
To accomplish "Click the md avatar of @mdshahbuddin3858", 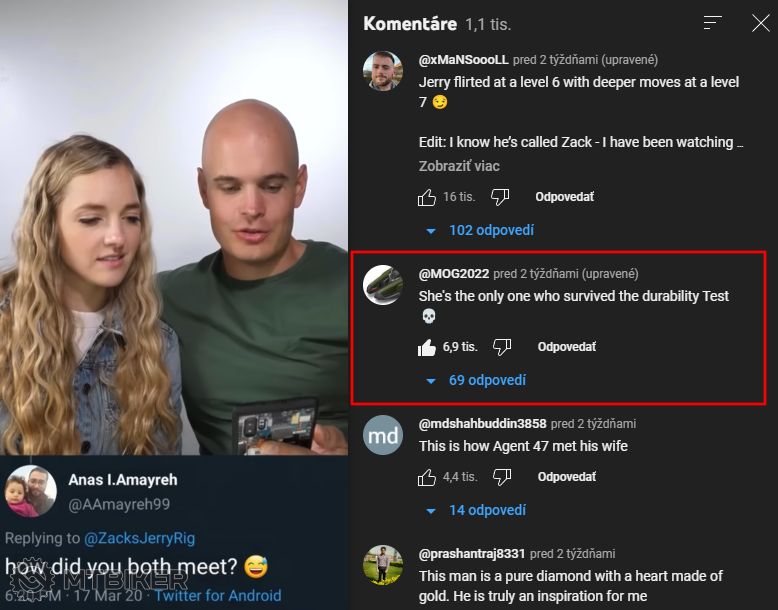I will 382,435.
